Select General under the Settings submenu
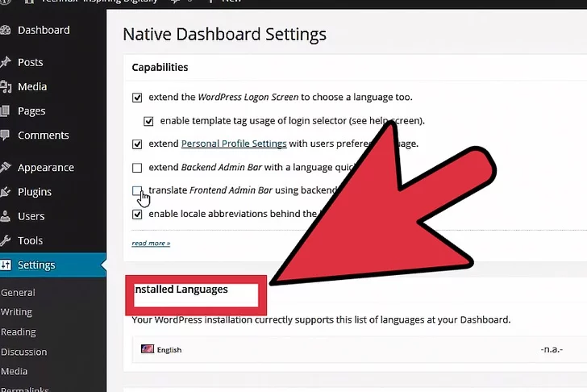This screenshot has width=587, height=392. tap(18, 293)
